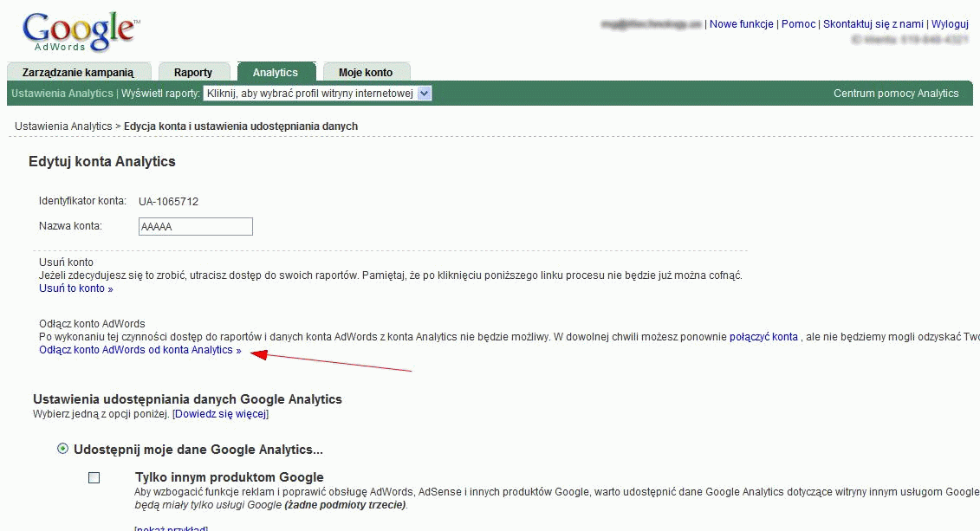The height and width of the screenshot is (531, 980).
Task: Click Edycja konta i ustawienia udostępniania breadcrumb
Action: [x=241, y=126]
